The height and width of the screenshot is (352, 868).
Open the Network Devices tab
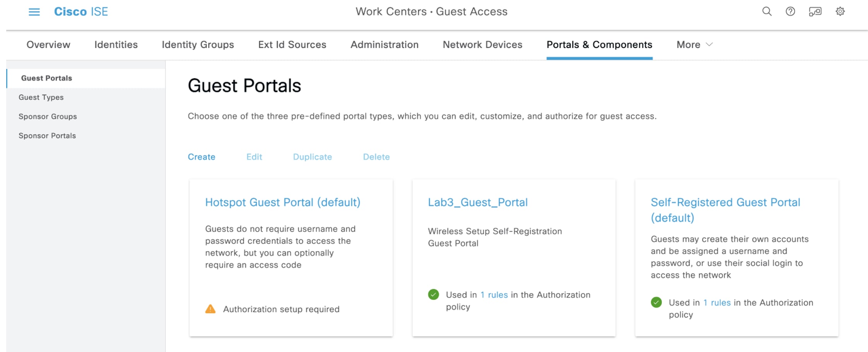(x=482, y=45)
